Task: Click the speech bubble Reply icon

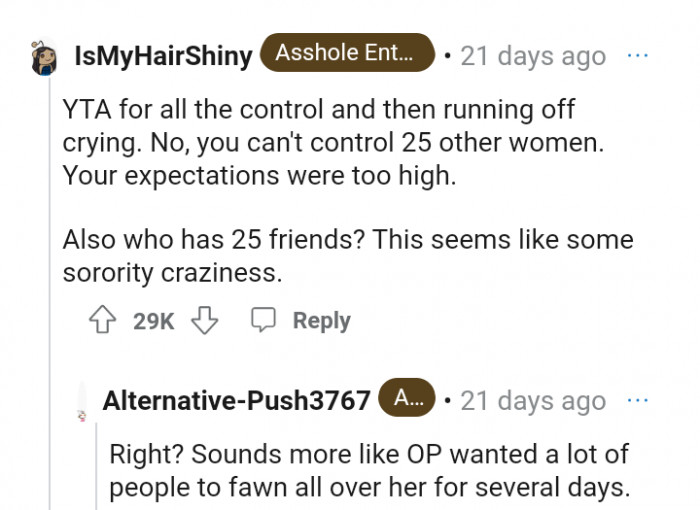Action: pos(264,320)
